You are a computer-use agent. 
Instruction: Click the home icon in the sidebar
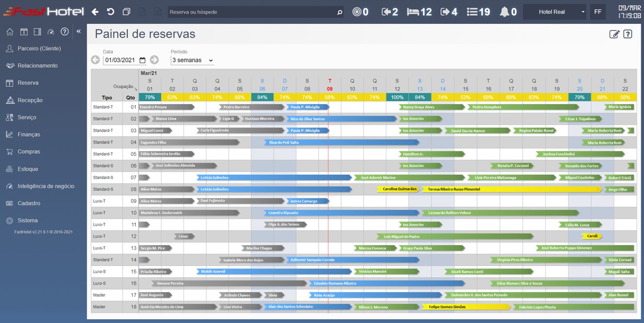[x=10, y=32]
